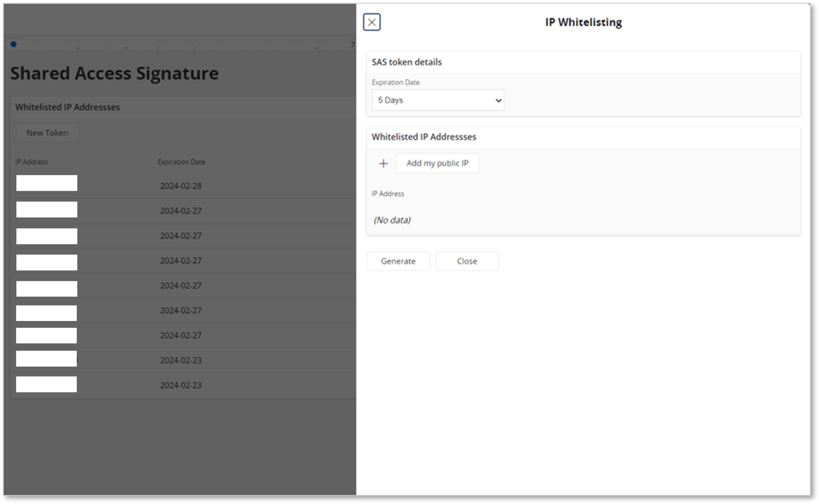This screenshot has width=819, height=504.
Task: Open the Expiration Date 5 Days dropdown
Action: pyautogui.click(x=437, y=100)
